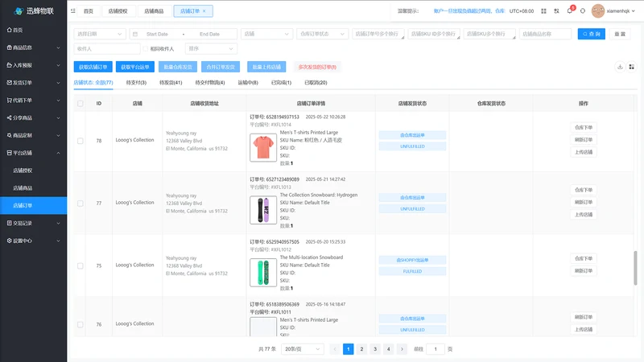This screenshot has height=362, width=644.
Task: Open the green snowboard thumbnail for order 75
Action: [263, 273]
